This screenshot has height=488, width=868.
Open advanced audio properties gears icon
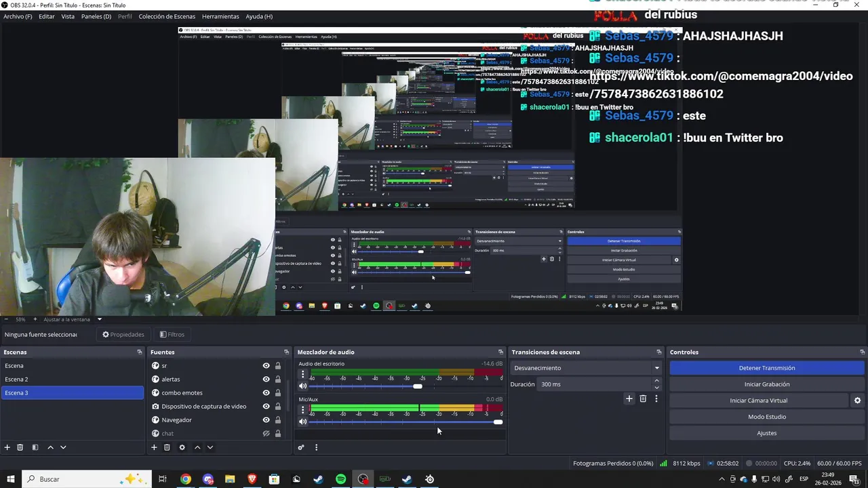(x=301, y=447)
